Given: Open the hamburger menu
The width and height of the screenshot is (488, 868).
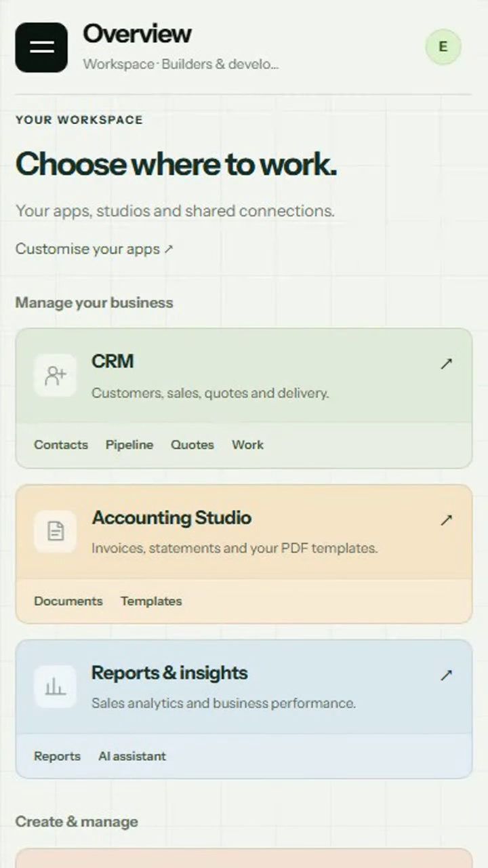Looking at the screenshot, I should pos(41,47).
